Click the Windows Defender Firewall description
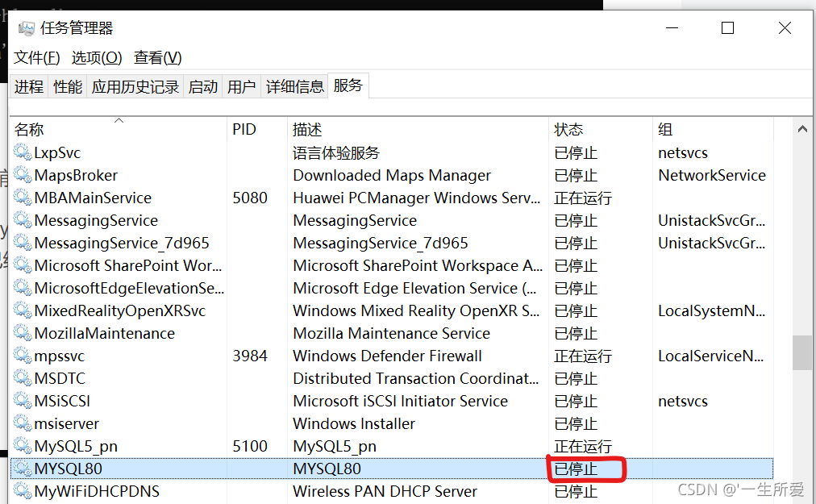Image resolution: width=816 pixels, height=504 pixels. point(387,356)
